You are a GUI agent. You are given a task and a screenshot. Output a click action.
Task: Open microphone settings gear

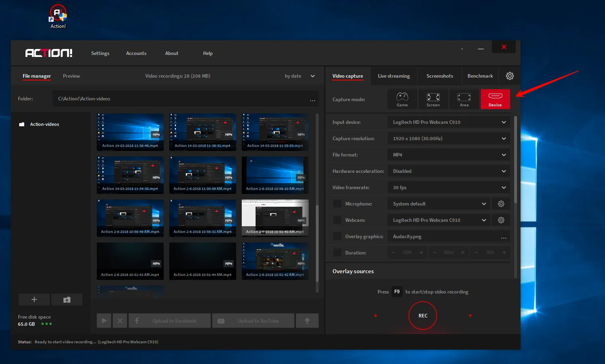tap(501, 204)
